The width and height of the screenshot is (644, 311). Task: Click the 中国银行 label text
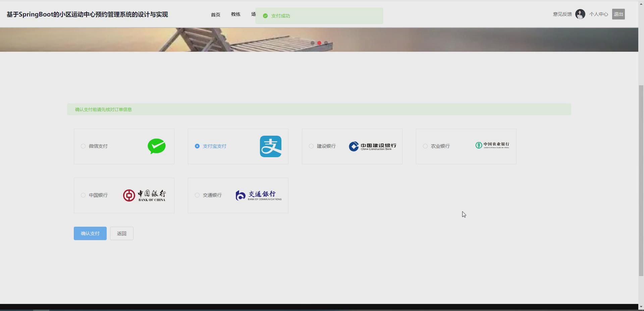[x=98, y=195]
